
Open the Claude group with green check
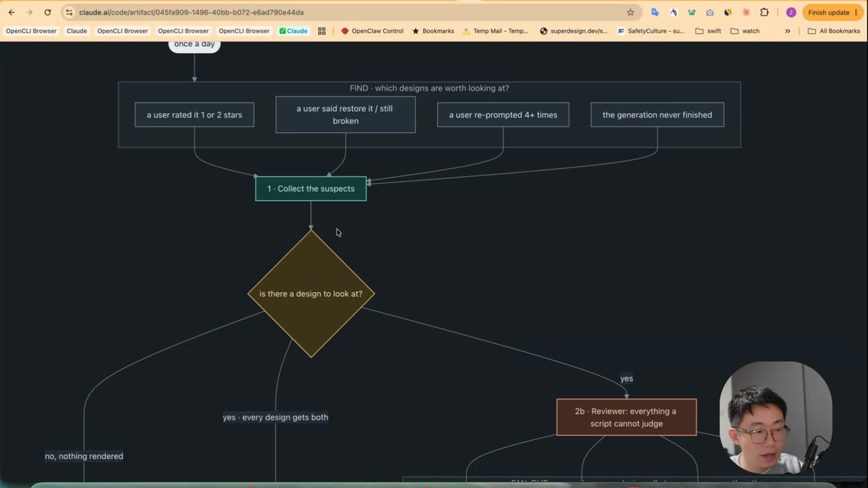pyautogui.click(x=293, y=30)
